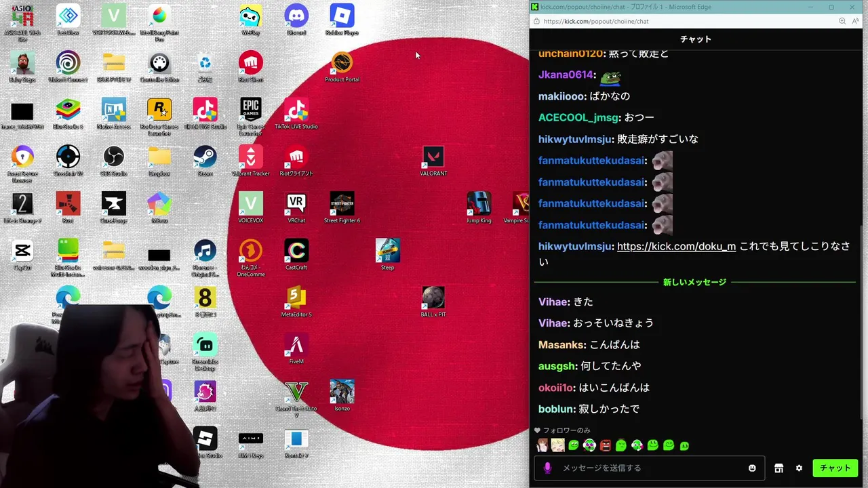Open the Crosshair V2 icon
This screenshot has height=488, width=868.
click(x=68, y=161)
